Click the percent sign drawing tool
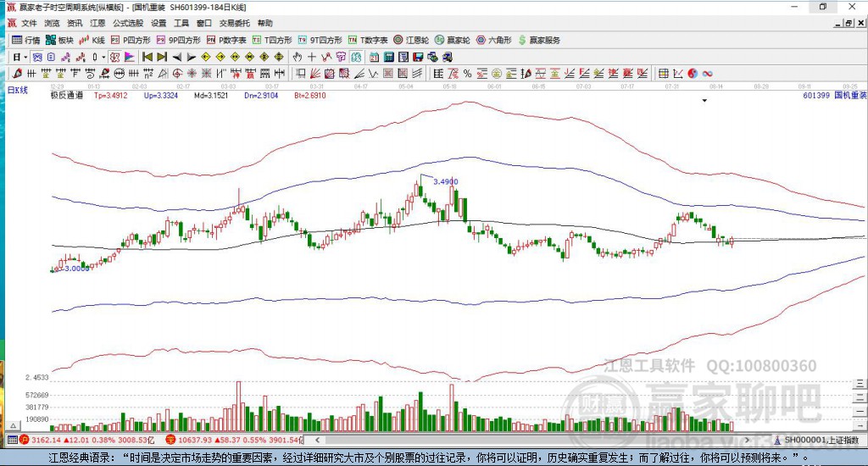 point(467,73)
